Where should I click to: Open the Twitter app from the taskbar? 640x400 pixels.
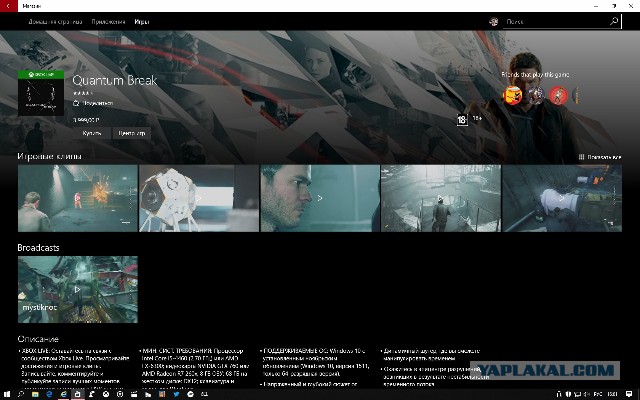176,394
